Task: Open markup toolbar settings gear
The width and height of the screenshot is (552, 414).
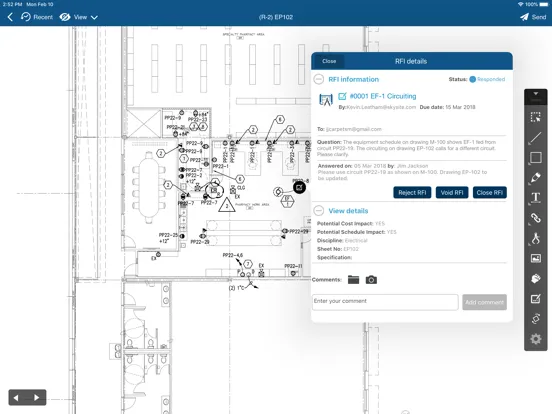Action: coord(535,339)
